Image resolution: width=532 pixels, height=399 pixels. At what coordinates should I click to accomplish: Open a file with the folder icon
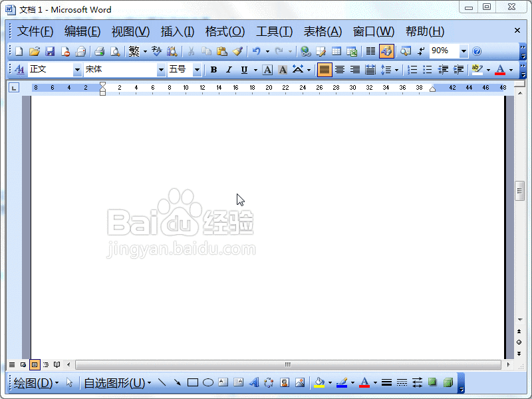pyautogui.click(x=35, y=51)
